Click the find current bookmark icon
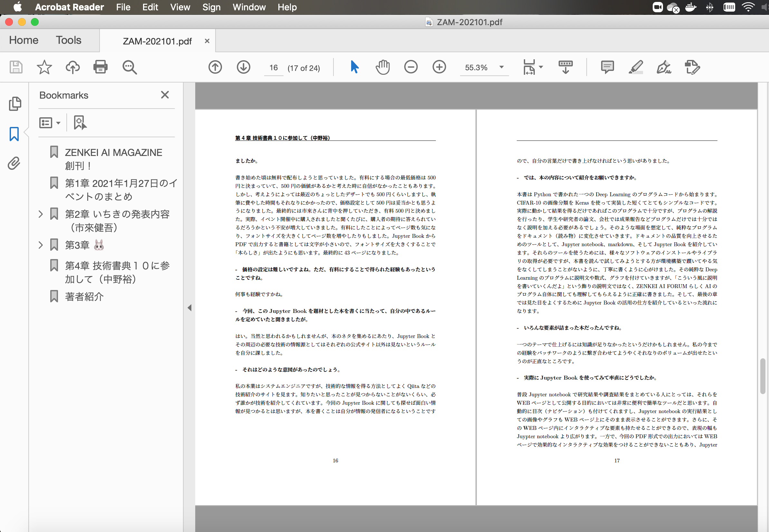 tap(80, 123)
